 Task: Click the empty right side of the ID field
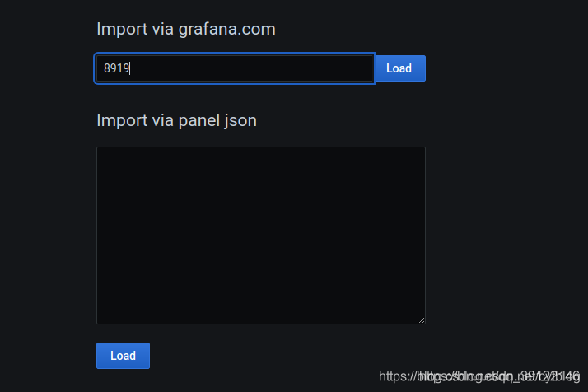pos(313,68)
